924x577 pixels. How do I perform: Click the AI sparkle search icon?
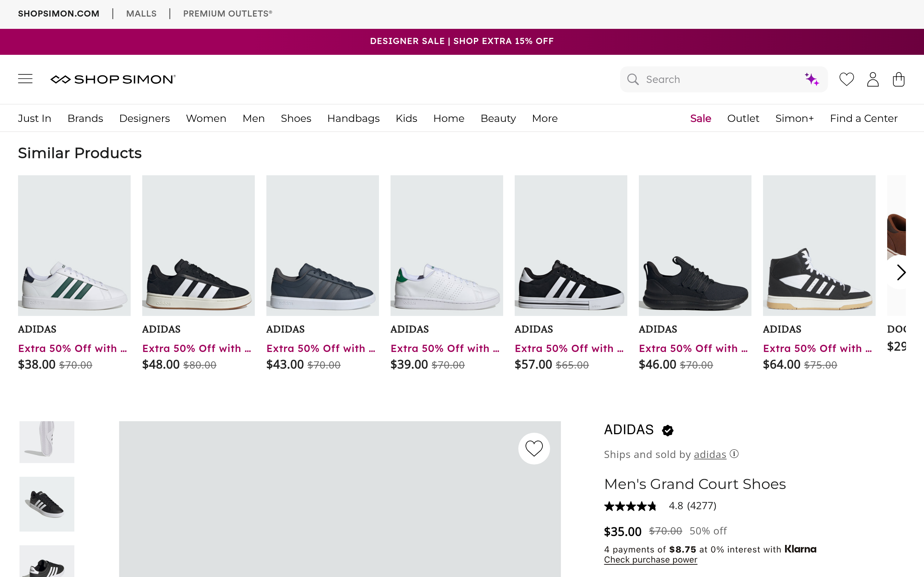tap(812, 79)
